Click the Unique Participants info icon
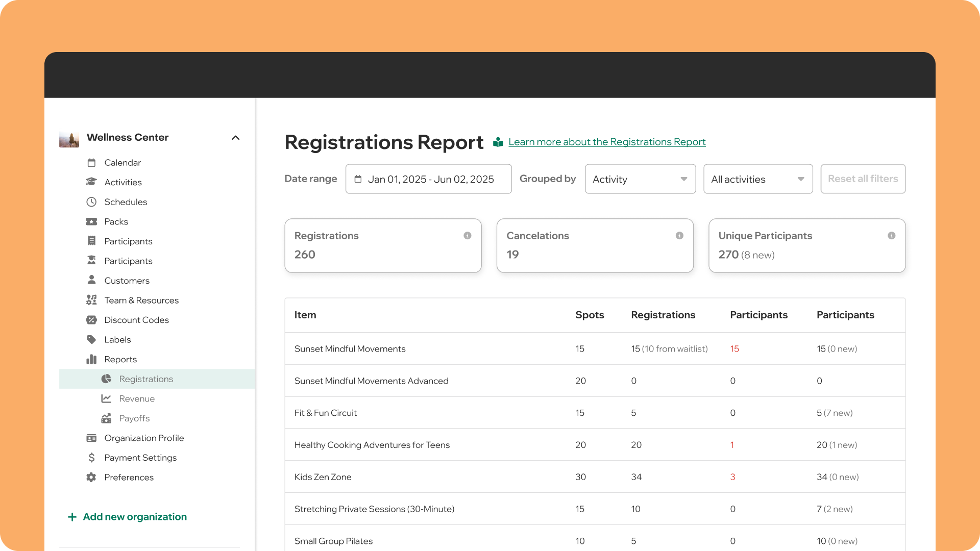Image resolution: width=980 pixels, height=551 pixels. pos(891,236)
